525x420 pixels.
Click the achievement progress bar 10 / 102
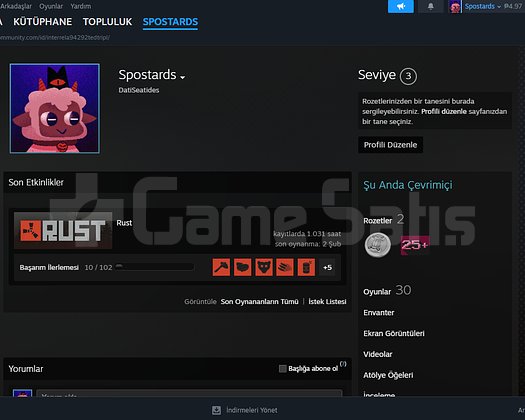pos(155,267)
